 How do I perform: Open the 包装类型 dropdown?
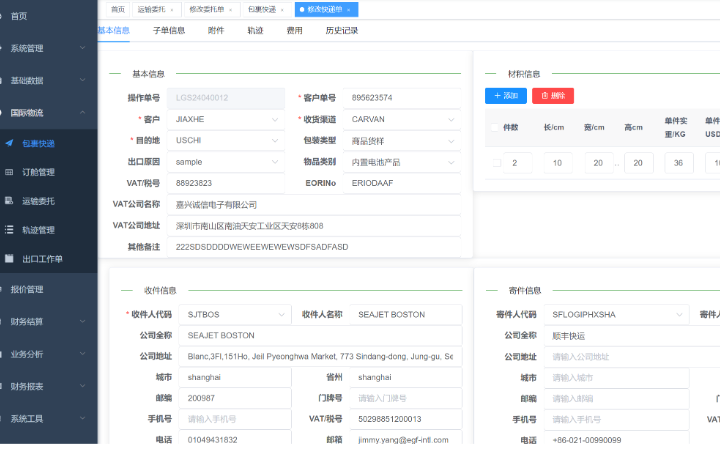coord(402,141)
